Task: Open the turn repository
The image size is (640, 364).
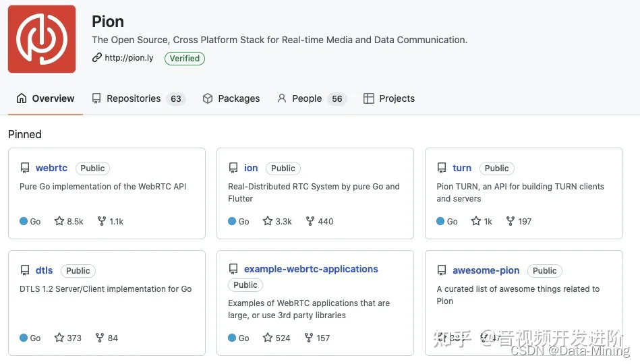Action: tap(462, 168)
